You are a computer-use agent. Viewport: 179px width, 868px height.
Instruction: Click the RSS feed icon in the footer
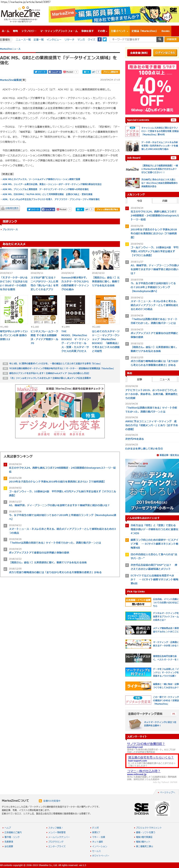[x=41, y=801]
